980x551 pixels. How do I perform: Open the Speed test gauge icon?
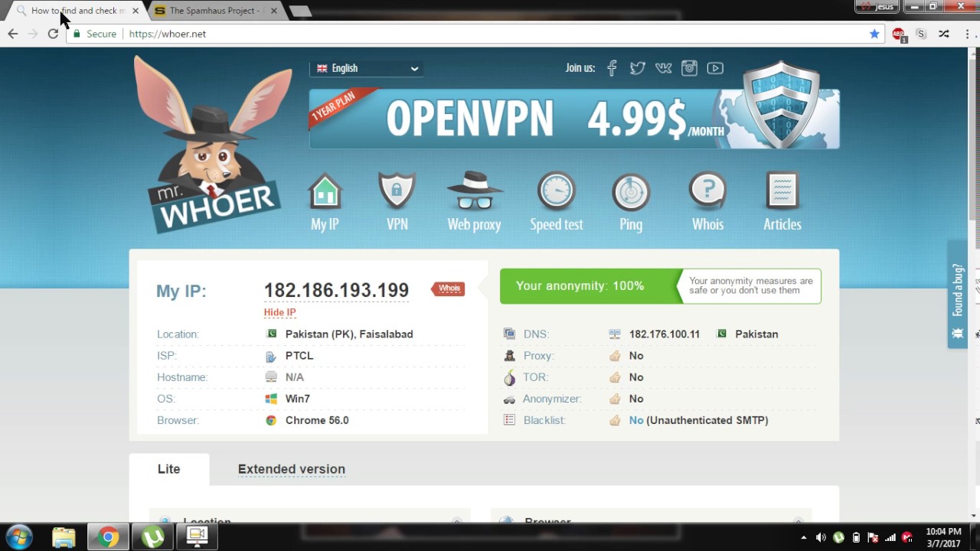point(556,191)
